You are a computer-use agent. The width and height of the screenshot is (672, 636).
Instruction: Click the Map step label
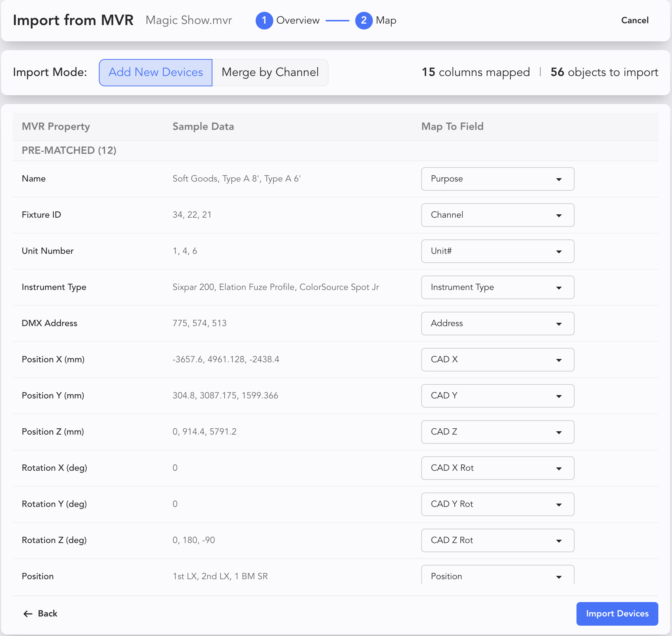386,20
